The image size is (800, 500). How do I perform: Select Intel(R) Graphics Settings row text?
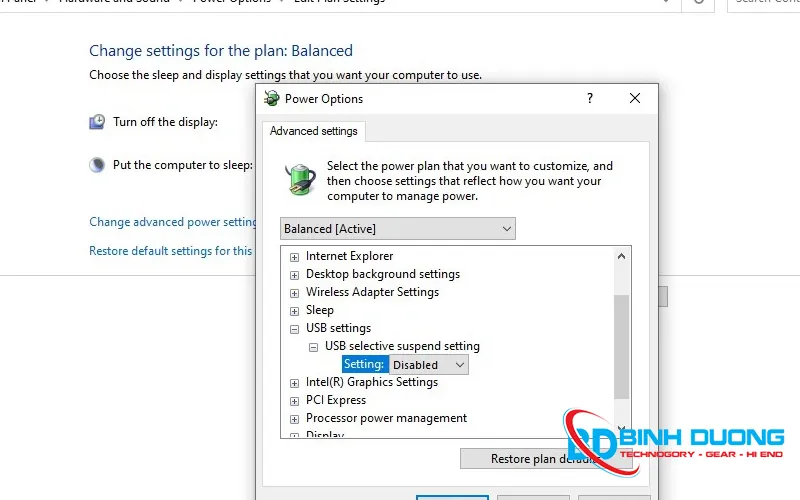pos(372,382)
